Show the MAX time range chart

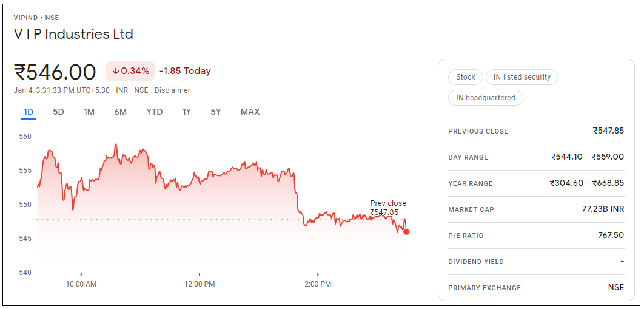250,112
